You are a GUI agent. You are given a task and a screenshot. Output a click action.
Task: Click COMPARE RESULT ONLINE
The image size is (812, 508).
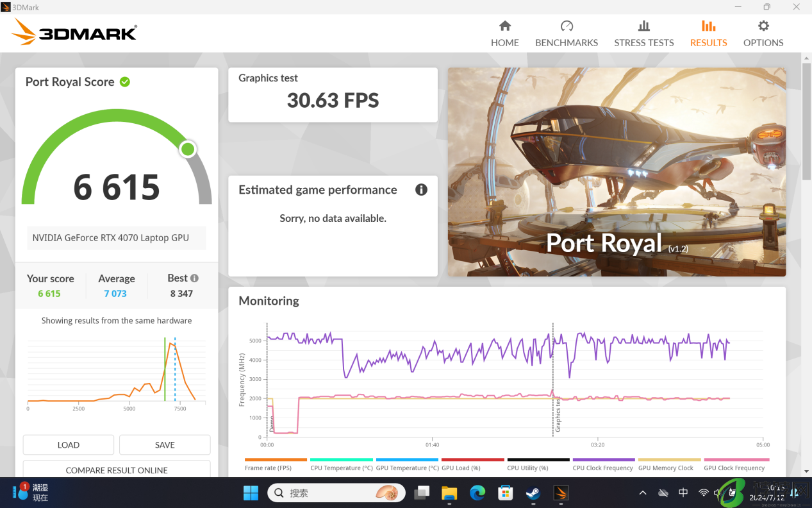tap(117, 470)
